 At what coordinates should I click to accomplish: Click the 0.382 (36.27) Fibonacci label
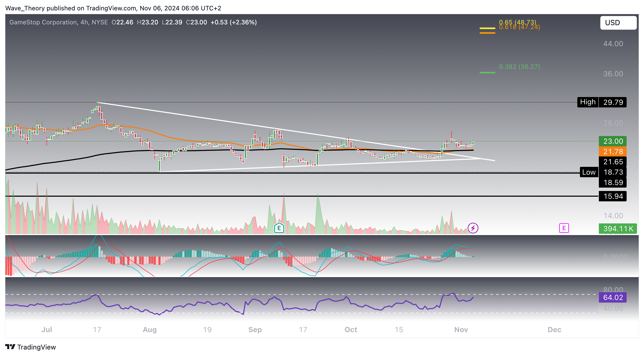click(x=519, y=67)
